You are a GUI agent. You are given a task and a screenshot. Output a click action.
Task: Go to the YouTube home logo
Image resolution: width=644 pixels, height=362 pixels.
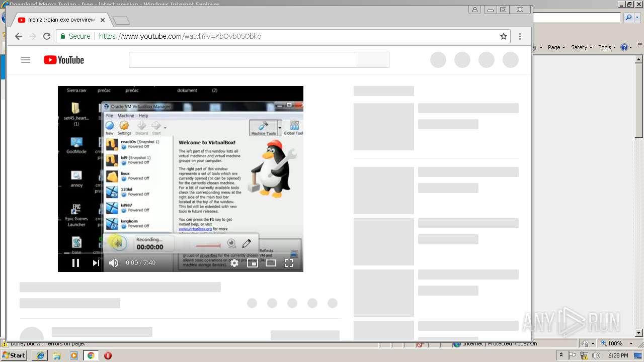tap(64, 60)
